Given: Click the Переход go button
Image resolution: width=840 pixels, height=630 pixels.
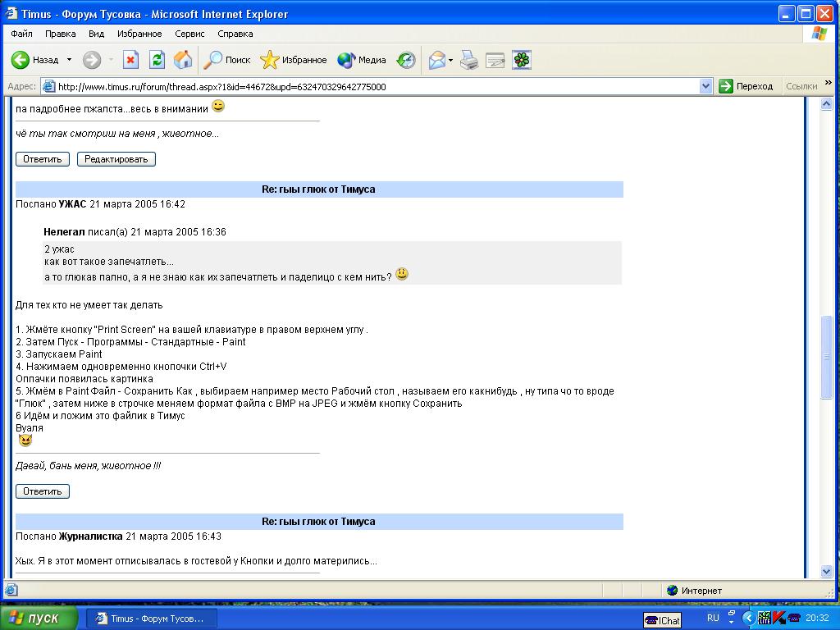Looking at the screenshot, I should [x=746, y=86].
